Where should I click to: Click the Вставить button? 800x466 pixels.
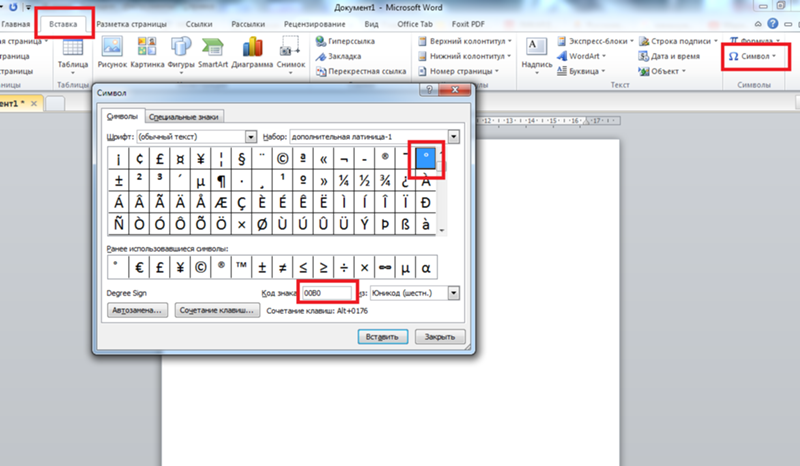(x=383, y=337)
